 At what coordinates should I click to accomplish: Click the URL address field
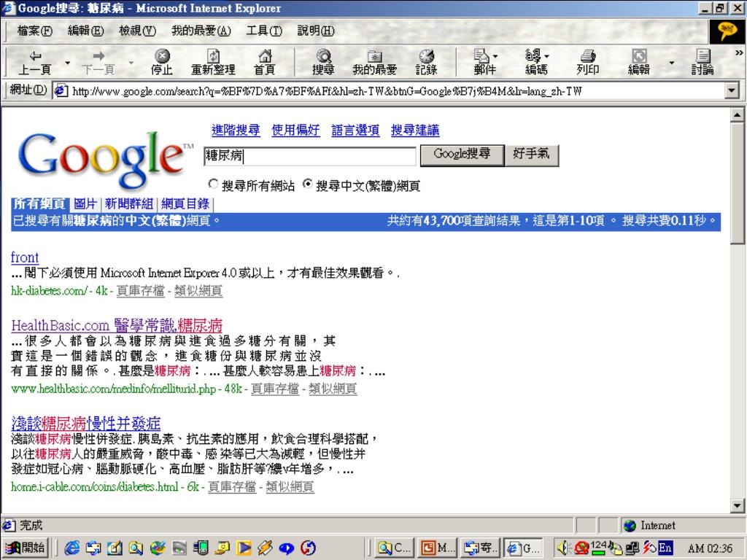point(396,90)
